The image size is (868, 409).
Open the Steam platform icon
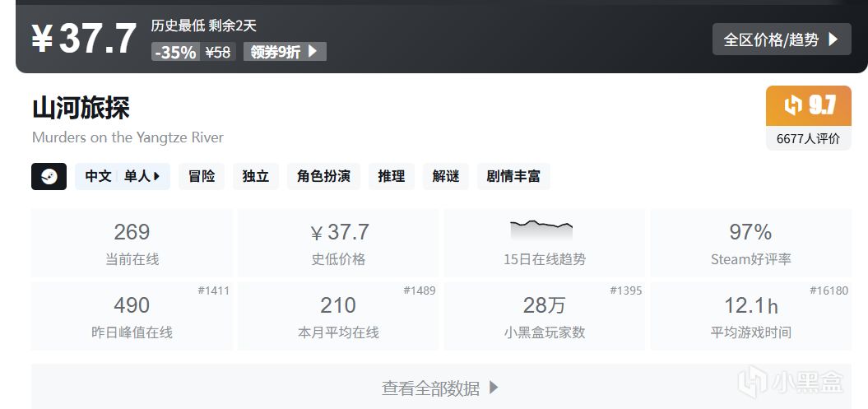tap(49, 177)
